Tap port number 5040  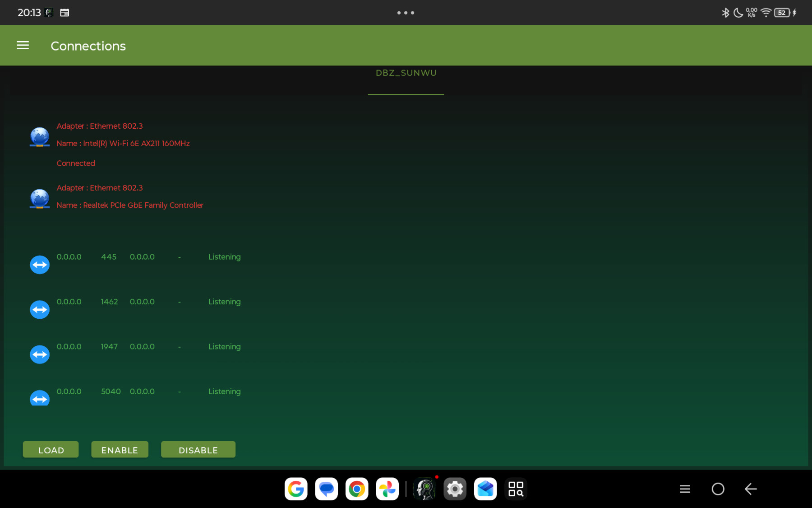coord(111,391)
